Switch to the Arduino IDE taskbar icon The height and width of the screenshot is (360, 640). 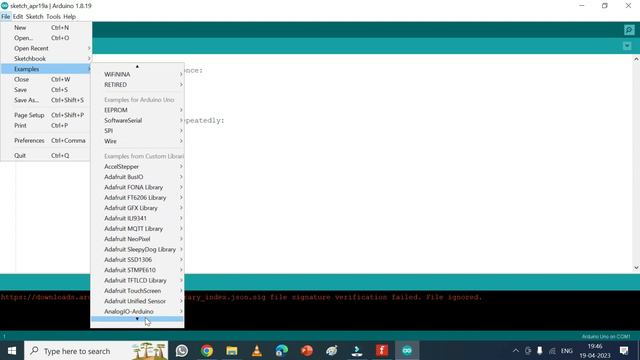pyautogui.click(x=407, y=351)
